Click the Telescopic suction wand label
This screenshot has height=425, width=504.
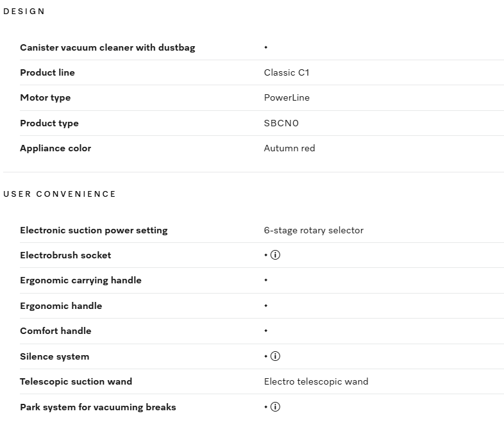(76, 381)
